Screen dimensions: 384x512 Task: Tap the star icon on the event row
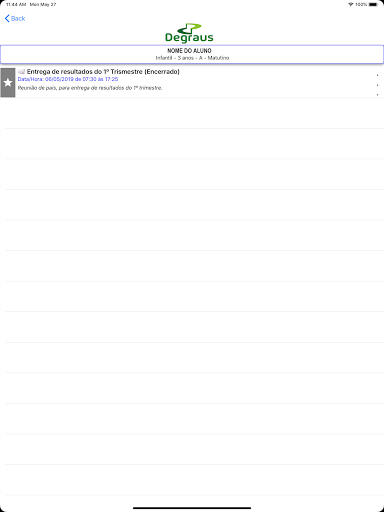(8, 83)
